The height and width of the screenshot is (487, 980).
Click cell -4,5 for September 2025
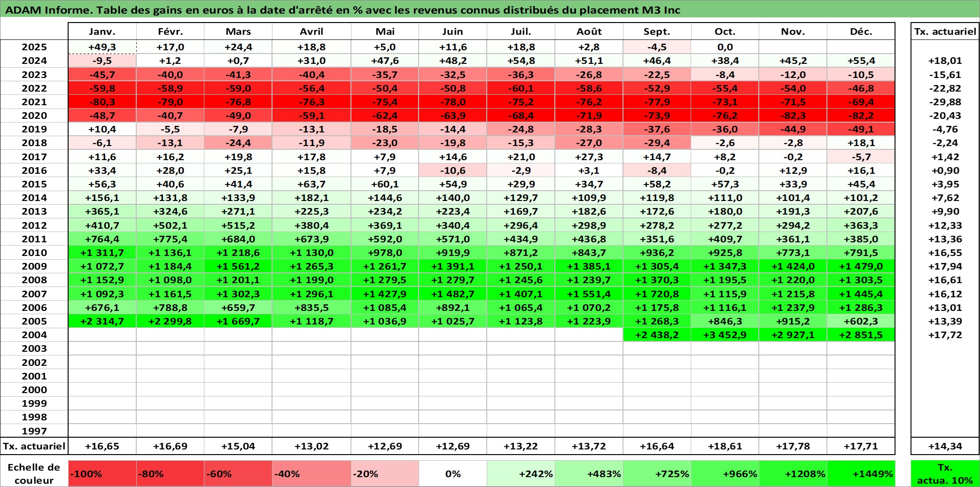(x=657, y=47)
